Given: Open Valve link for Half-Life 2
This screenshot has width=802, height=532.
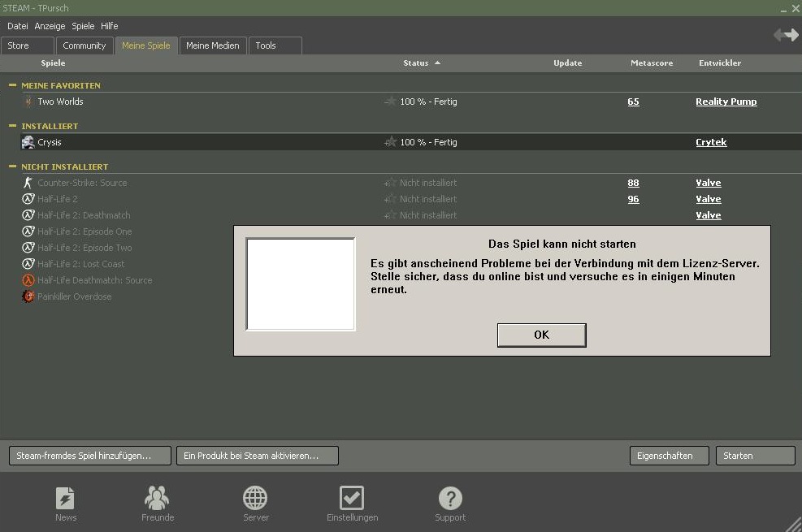Looking at the screenshot, I should (x=709, y=199).
